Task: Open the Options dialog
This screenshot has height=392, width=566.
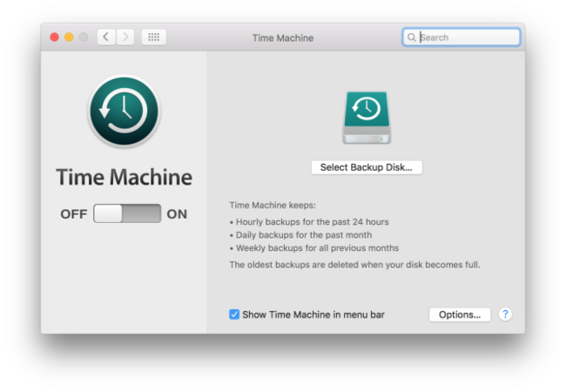Action: point(460,314)
